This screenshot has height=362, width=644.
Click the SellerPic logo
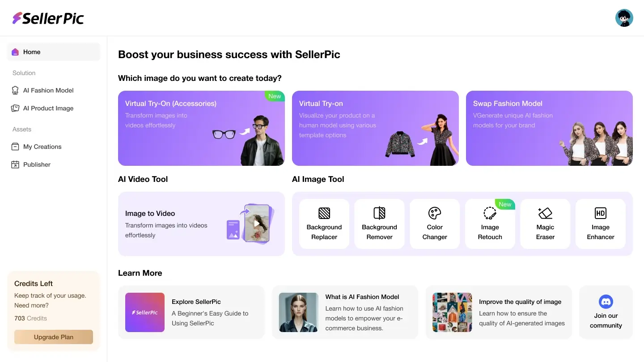point(48,18)
